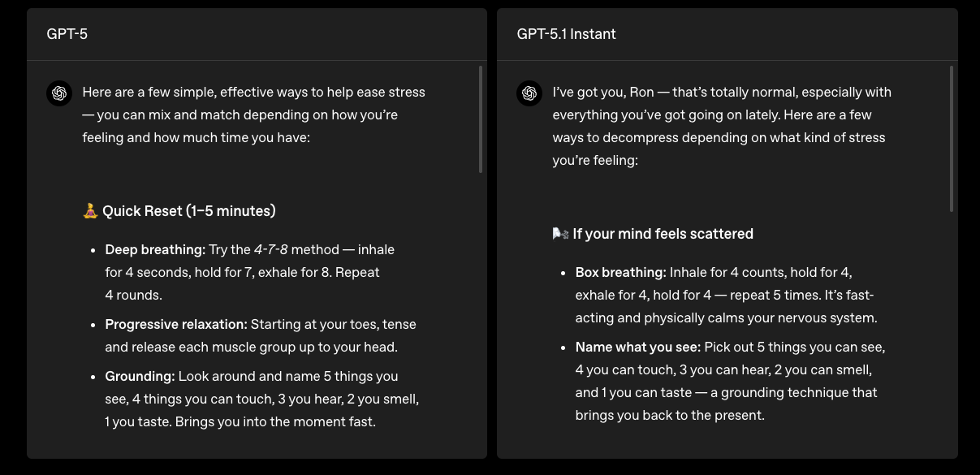
Task: Click the scattered mind section heading text
Action: click(662, 233)
